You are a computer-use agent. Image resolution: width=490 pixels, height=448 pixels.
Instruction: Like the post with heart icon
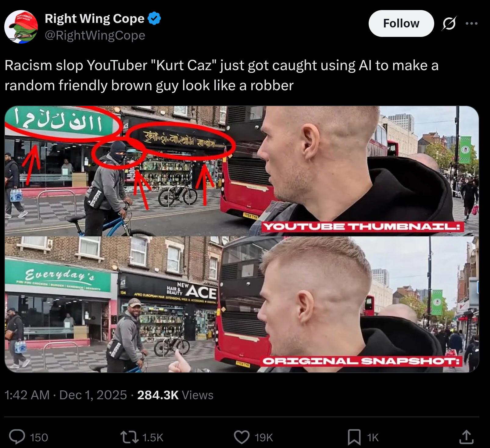pos(242,437)
